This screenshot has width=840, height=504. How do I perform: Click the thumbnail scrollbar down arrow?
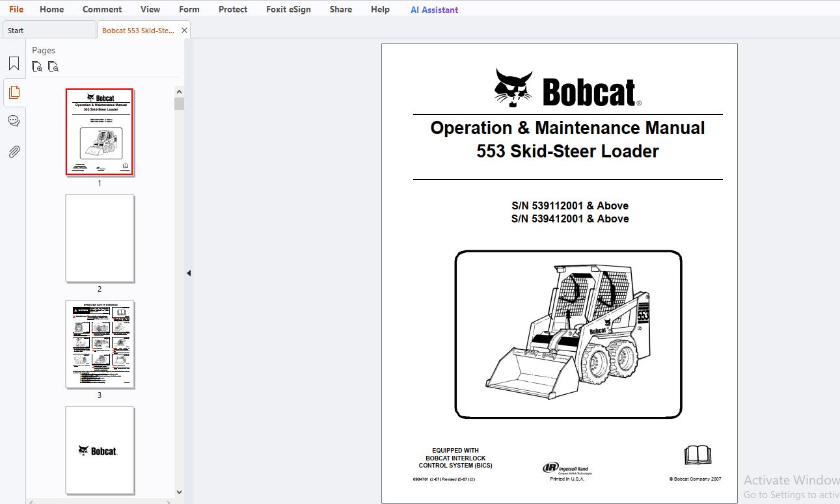pos(179,492)
